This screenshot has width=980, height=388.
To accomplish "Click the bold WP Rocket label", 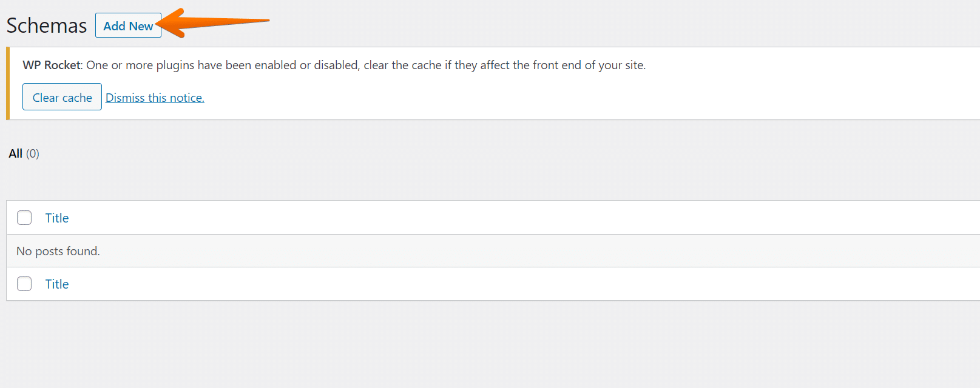I will 52,65.
